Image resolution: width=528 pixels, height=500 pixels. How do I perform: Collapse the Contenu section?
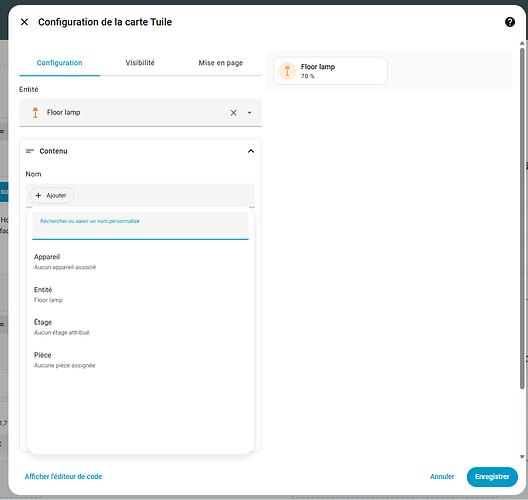251,151
